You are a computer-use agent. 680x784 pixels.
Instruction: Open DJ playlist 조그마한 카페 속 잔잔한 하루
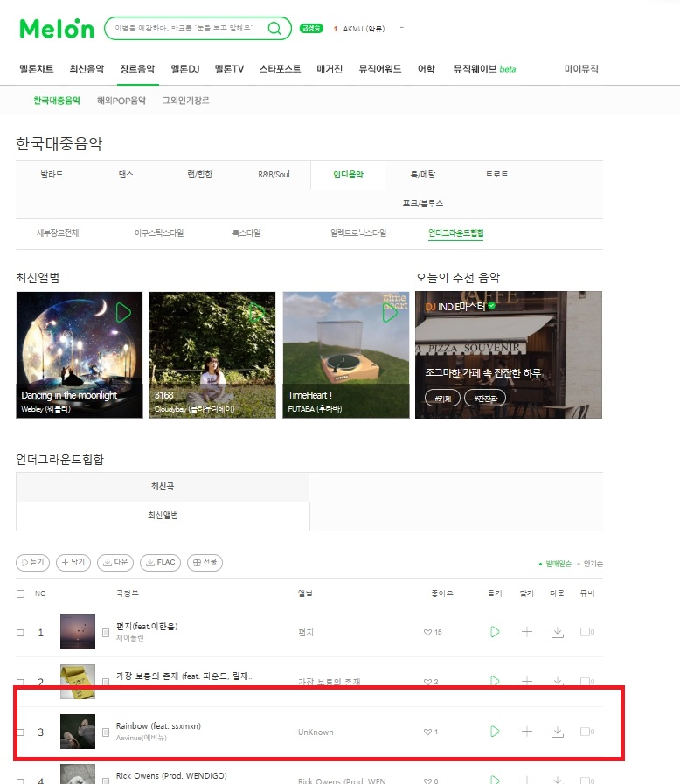pos(483,373)
